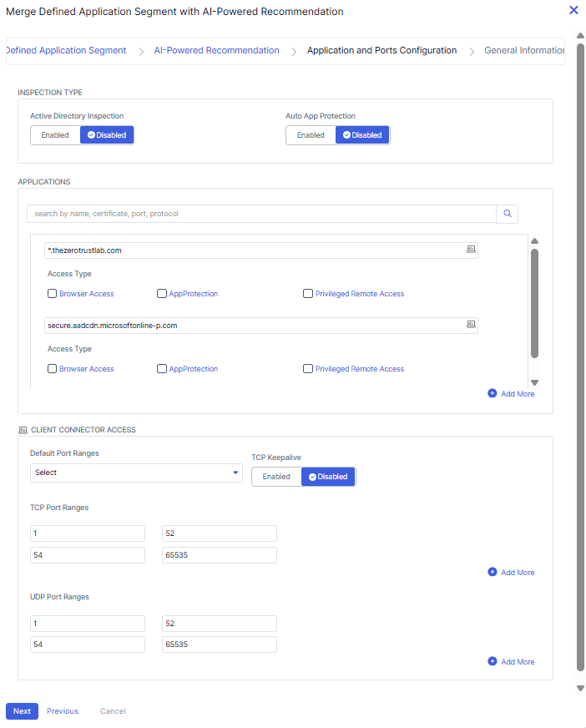The image size is (586, 728).
Task: Click Add More text under Applications
Action: (x=518, y=394)
